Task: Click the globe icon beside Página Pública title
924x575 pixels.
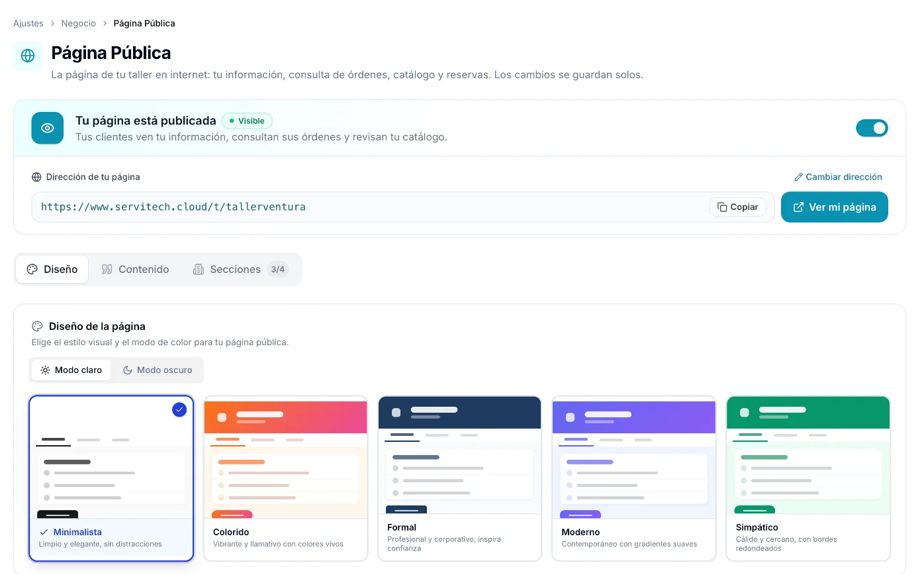Action: tap(28, 56)
